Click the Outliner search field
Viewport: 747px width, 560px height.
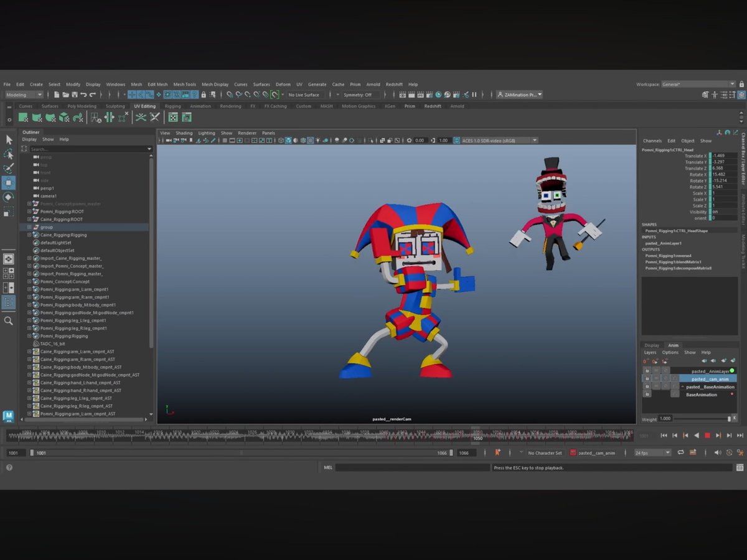click(91, 149)
